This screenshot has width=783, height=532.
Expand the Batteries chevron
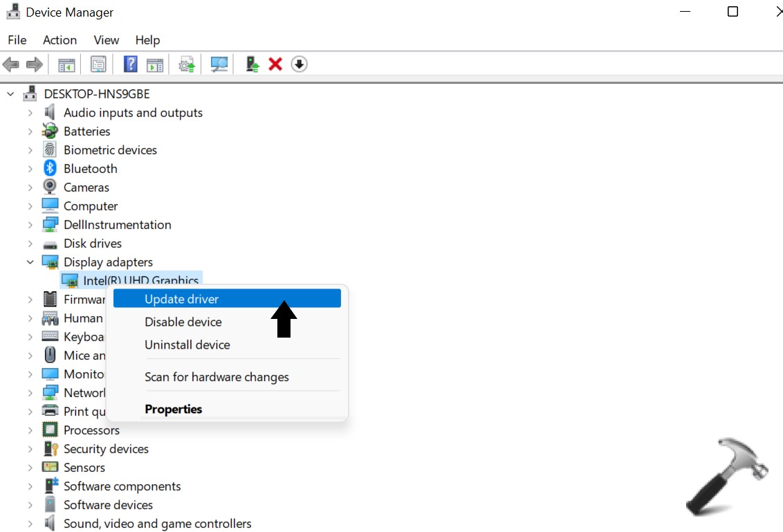click(30, 131)
